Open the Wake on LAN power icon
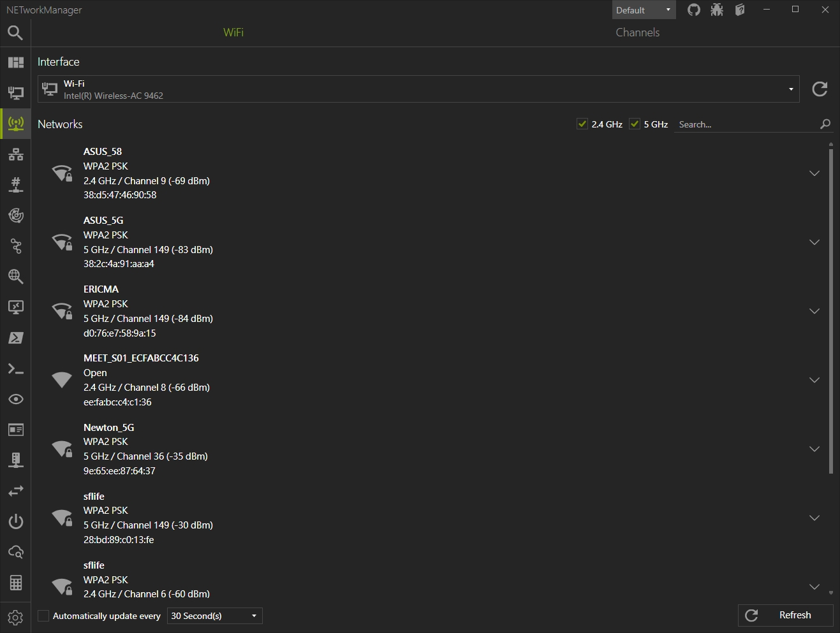This screenshot has height=633, width=840. [15, 521]
